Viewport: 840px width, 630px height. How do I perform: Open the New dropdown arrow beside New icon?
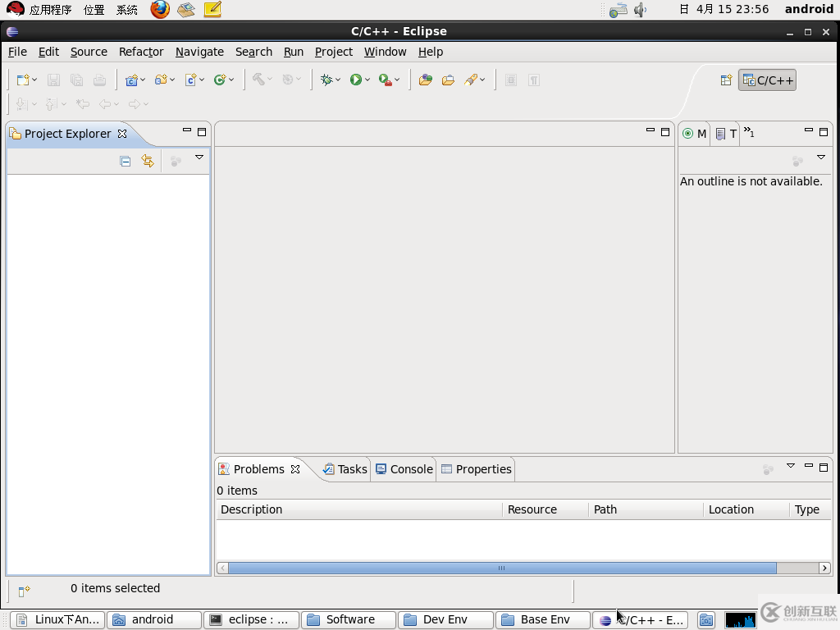pos(34,80)
